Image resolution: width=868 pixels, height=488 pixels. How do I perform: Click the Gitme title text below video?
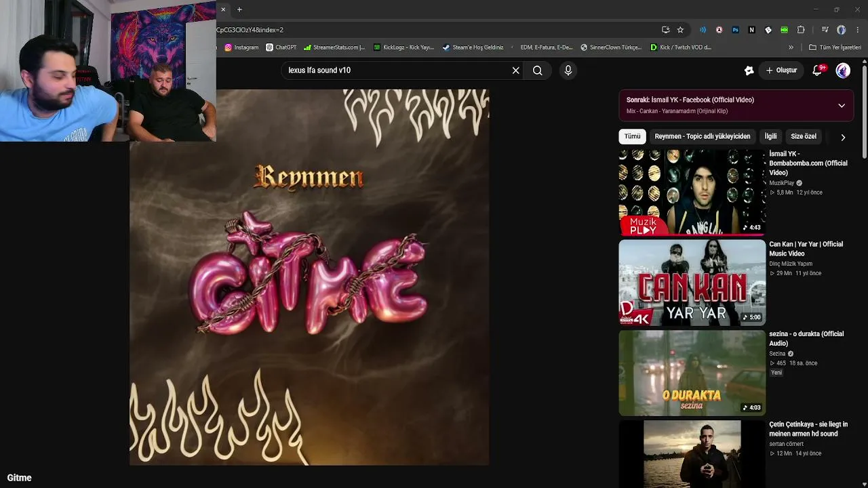coord(19,478)
